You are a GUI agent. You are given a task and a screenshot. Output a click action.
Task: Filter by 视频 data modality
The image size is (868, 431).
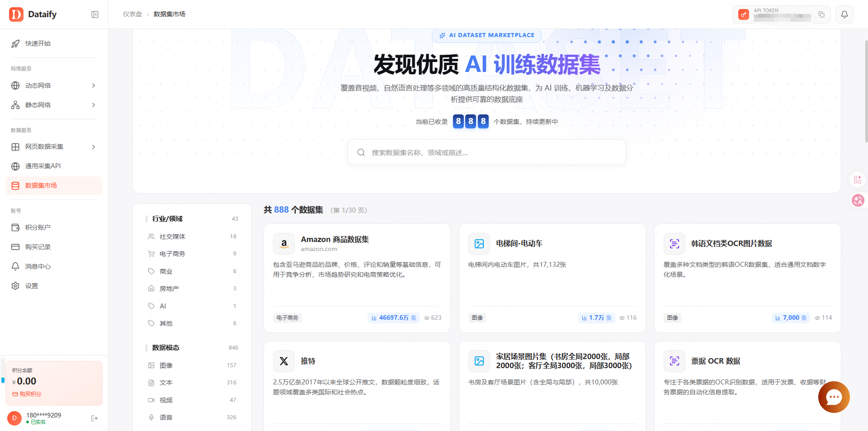coord(192,400)
